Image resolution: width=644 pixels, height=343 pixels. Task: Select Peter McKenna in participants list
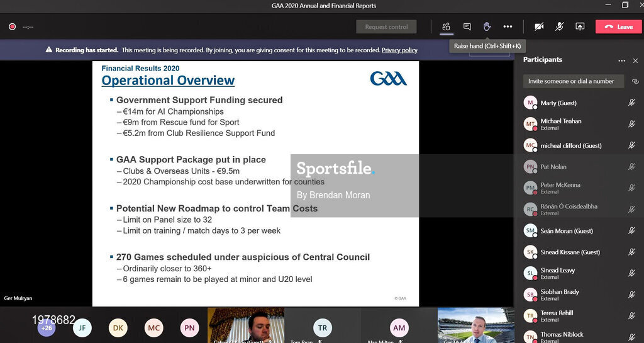tap(579, 188)
